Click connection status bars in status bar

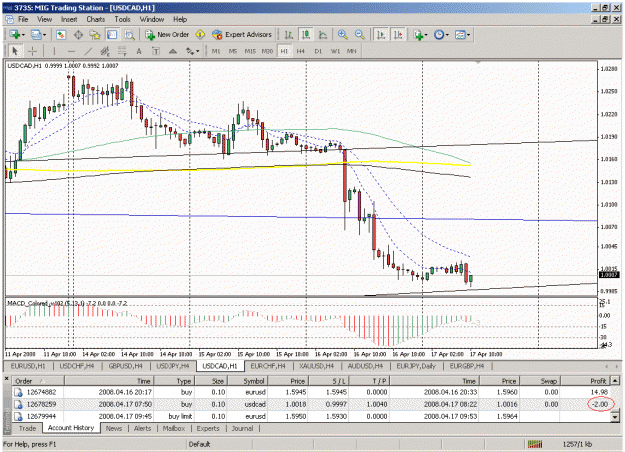[x=535, y=444]
